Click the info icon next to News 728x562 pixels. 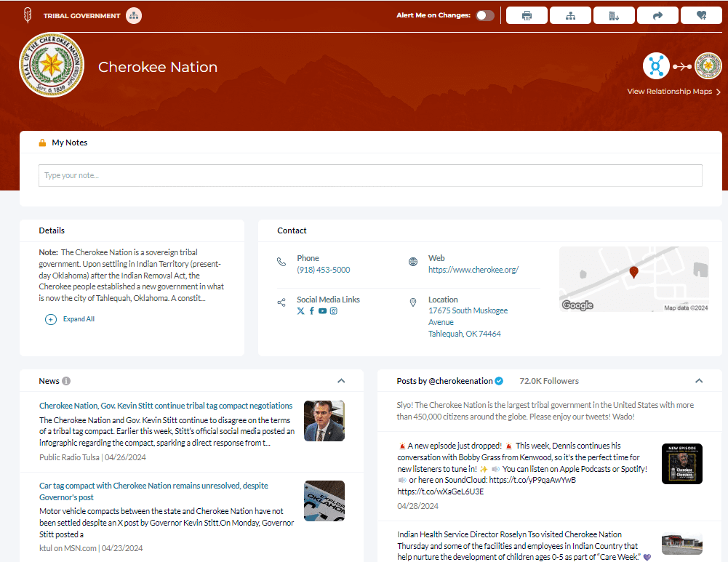(66, 381)
